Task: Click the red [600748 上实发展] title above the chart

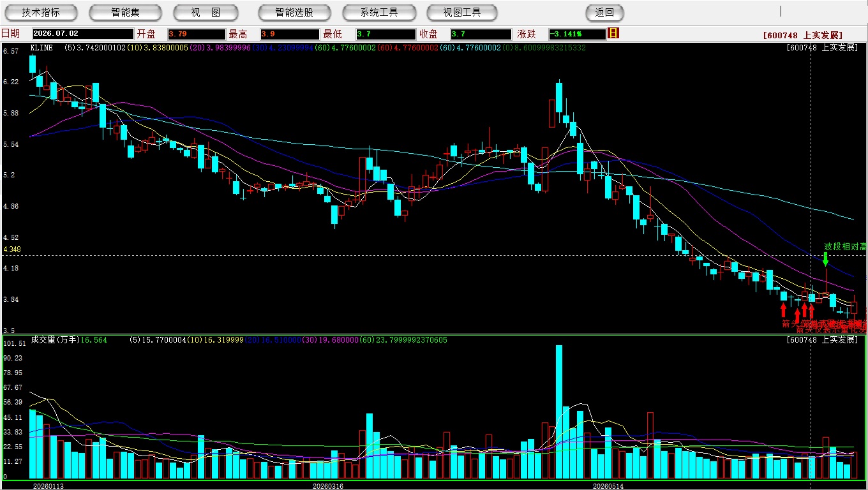Action: [x=803, y=35]
